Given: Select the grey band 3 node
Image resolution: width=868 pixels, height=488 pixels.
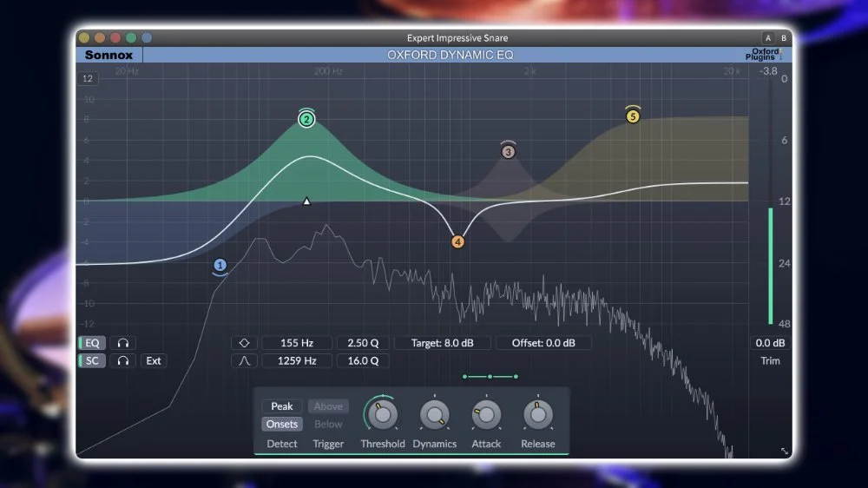Looking at the screenshot, I should pyautogui.click(x=508, y=152).
